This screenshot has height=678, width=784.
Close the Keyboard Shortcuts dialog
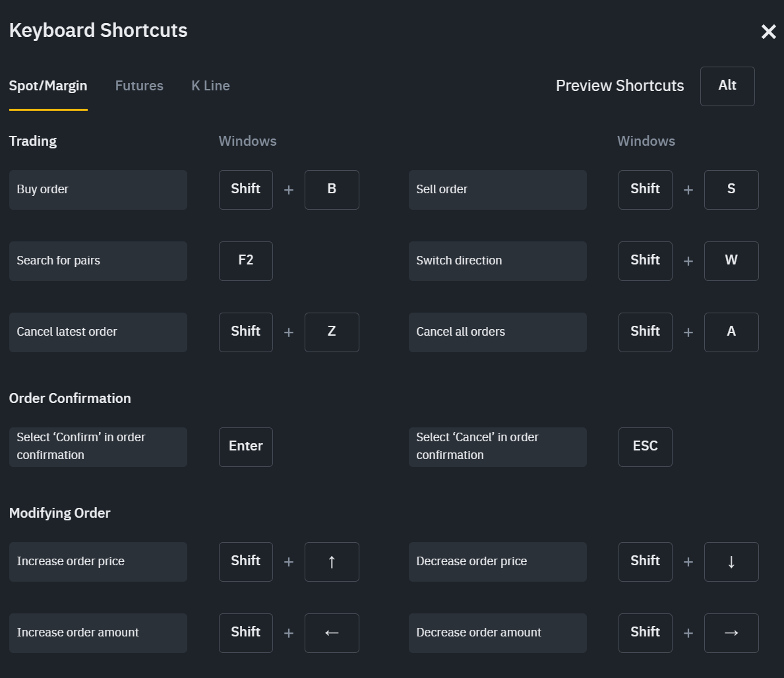point(768,32)
